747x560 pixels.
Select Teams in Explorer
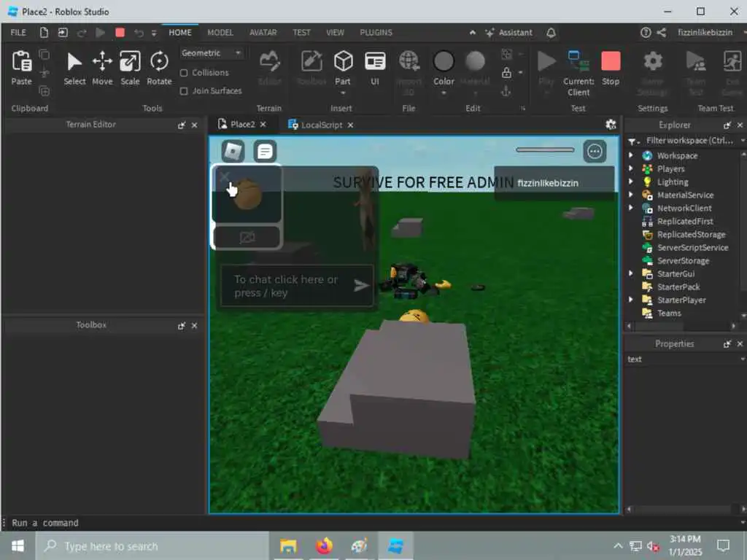[x=669, y=313]
